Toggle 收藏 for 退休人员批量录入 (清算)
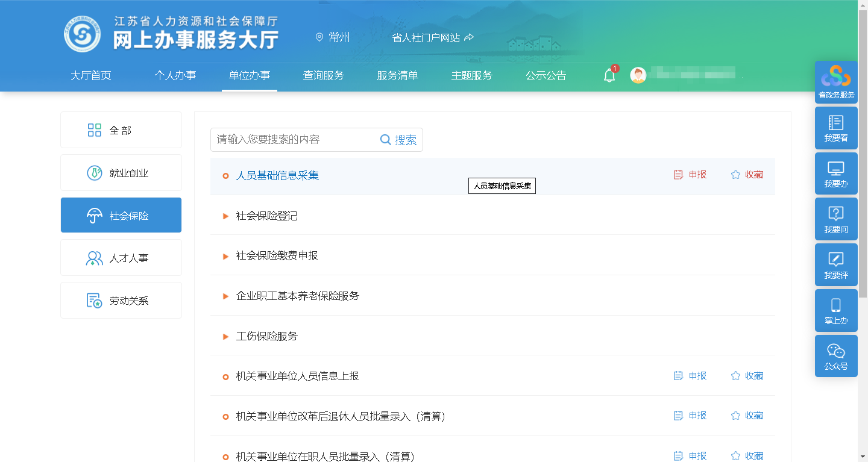 tap(747, 416)
